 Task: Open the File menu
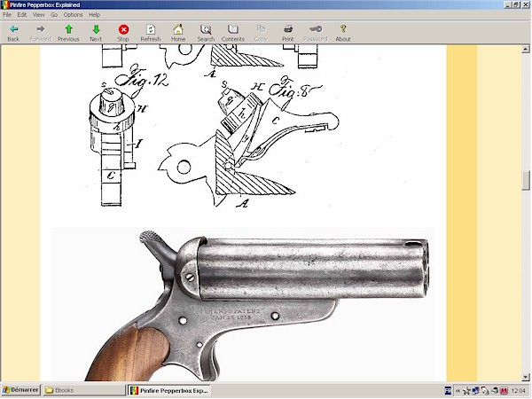coord(7,15)
